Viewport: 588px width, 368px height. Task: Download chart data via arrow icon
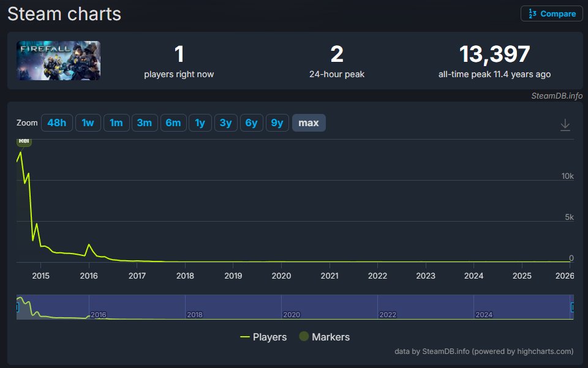pos(565,124)
